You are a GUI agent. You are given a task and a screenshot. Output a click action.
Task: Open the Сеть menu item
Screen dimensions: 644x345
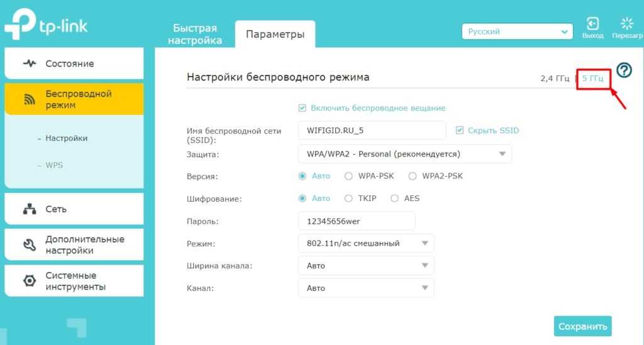click(x=74, y=209)
